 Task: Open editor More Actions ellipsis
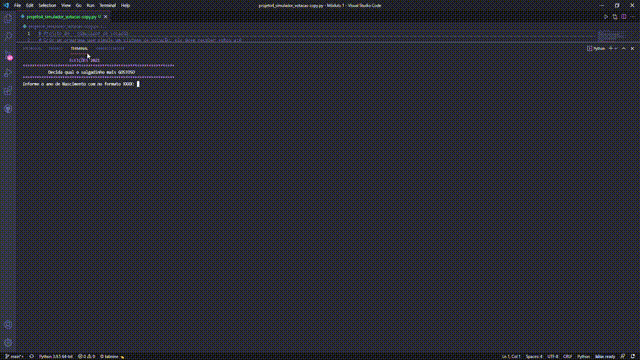[633, 17]
